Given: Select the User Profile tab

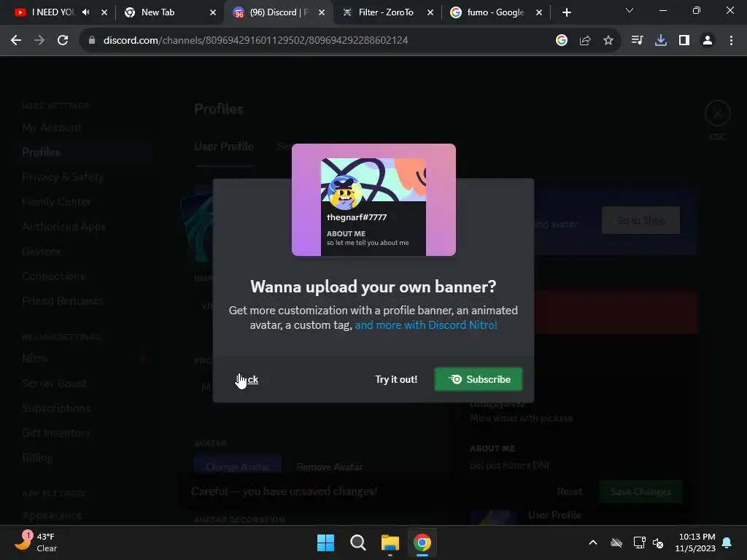Looking at the screenshot, I should pos(224,147).
